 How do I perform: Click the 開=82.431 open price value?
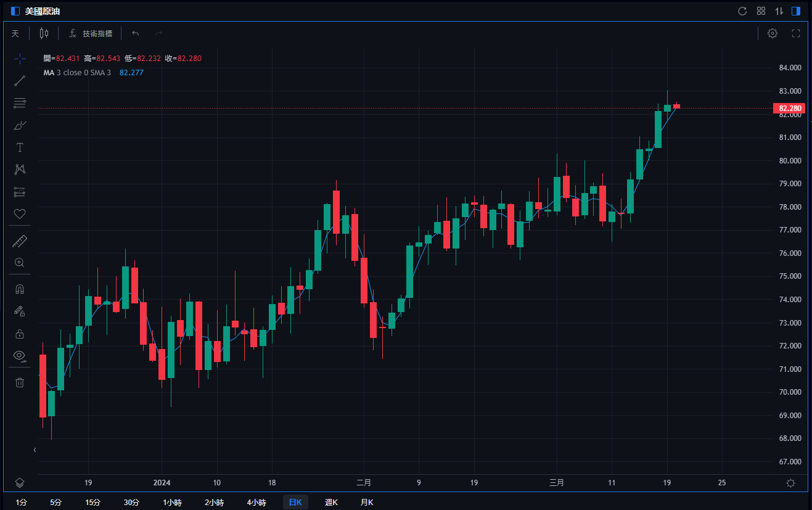(x=62, y=59)
